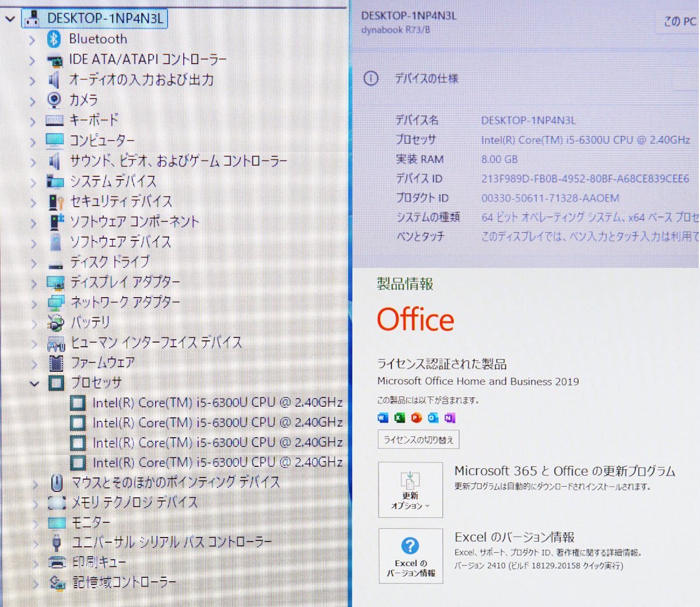
Task: Expand the システム デバイス category
Action: click(x=33, y=182)
